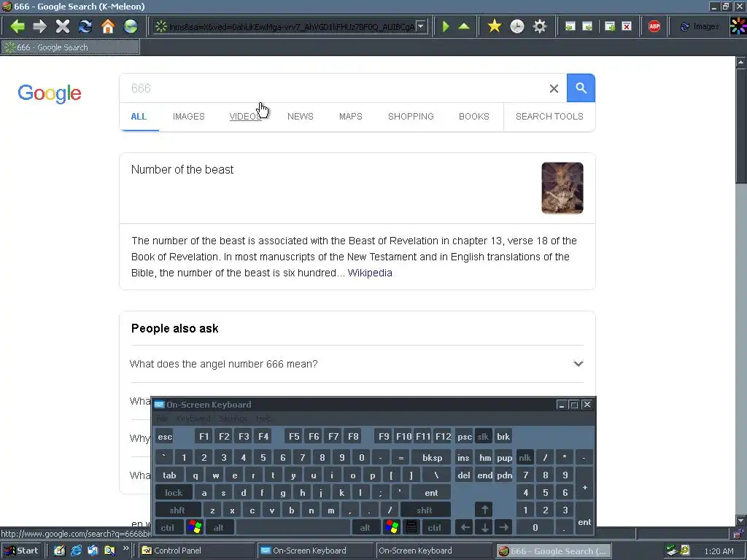
Task: Click the green Go play arrow
Action: 446,26
